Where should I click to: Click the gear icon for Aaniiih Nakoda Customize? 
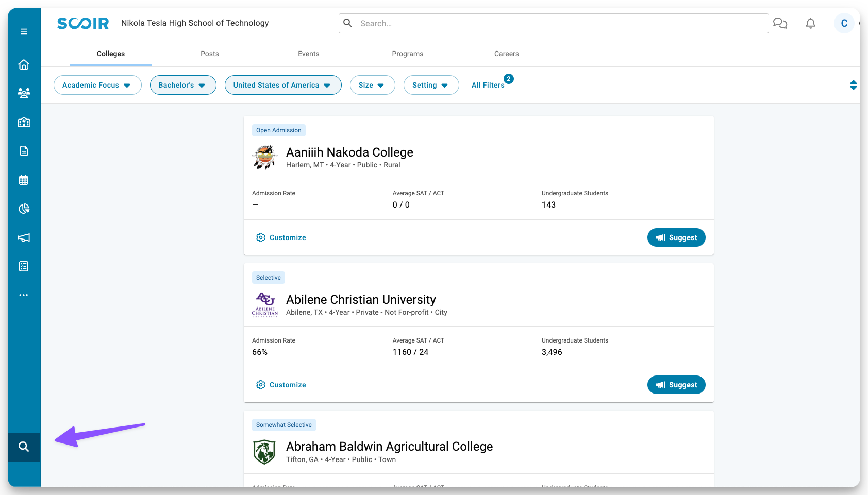tap(261, 237)
